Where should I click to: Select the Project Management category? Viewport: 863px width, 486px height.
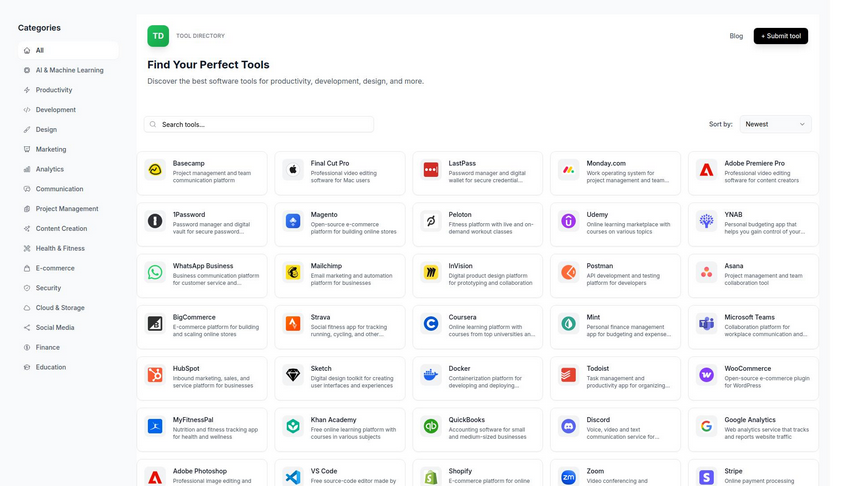tap(67, 209)
